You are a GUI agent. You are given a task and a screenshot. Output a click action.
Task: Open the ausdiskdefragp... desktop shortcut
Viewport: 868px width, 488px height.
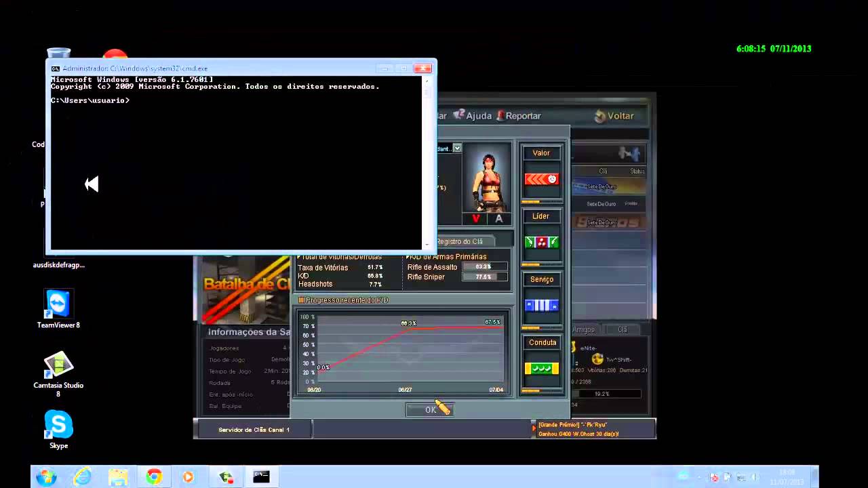[x=58, y=265]
